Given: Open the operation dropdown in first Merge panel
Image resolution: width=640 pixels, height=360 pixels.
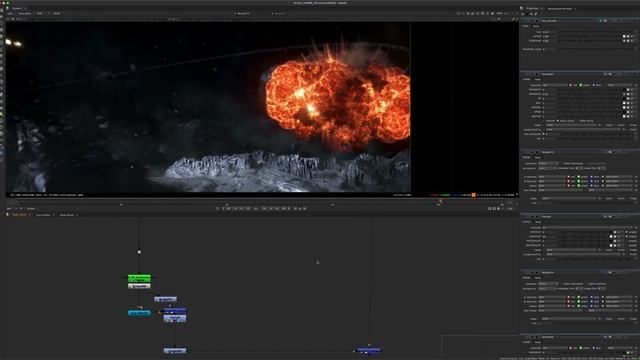Looking at the screenshot, I should pyautogui.click(x=548, y=163).
